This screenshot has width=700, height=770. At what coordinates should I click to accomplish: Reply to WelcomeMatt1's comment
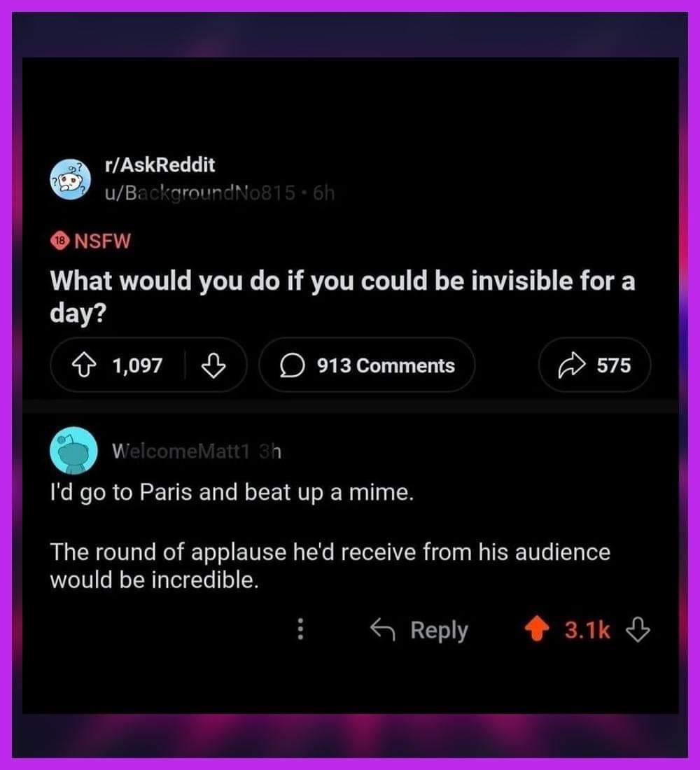point(419,630)
